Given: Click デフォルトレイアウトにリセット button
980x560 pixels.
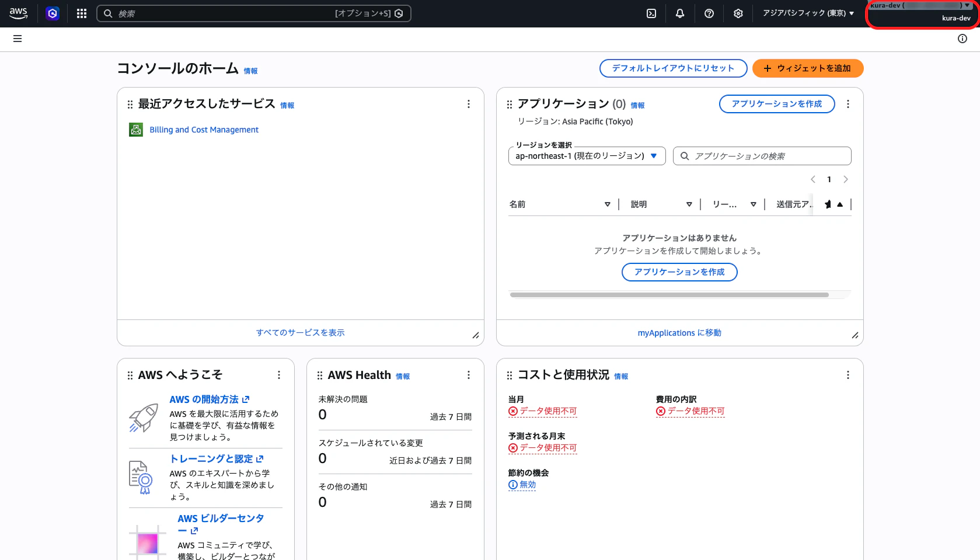Looking at the screenshot, I should click(x=673, y=68).
